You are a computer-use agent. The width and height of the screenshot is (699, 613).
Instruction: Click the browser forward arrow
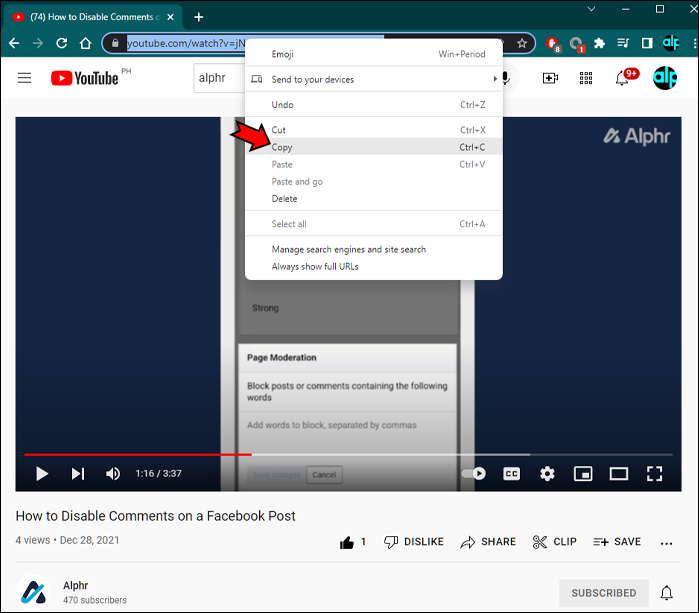(38, 43)
